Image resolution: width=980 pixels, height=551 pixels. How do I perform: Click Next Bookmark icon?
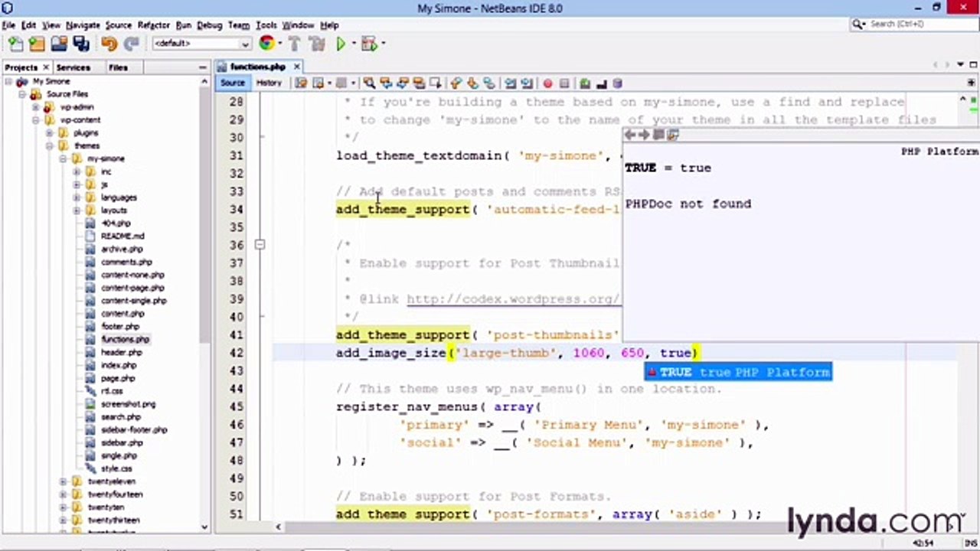click(x=472, y=83)
